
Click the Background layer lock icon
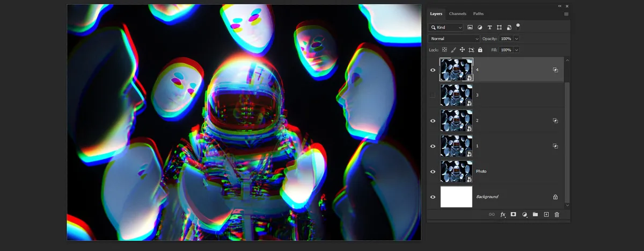555,197
